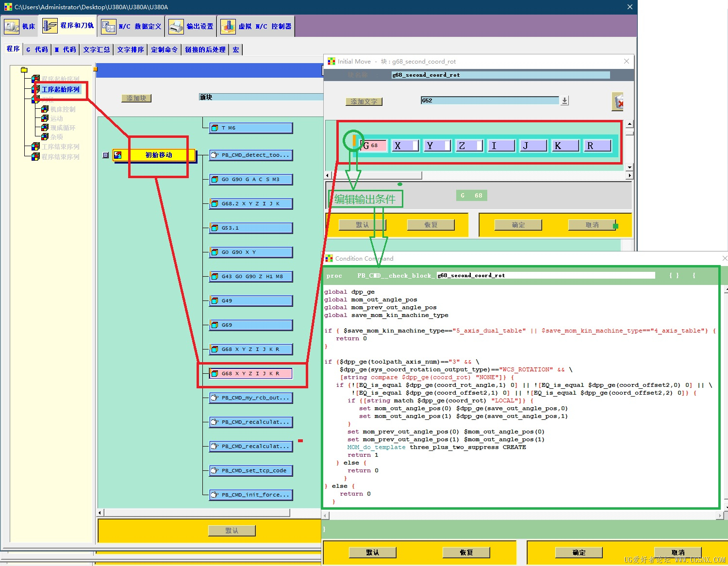Click the PB_CMD_detect_too command hand icon

[215, 155]
